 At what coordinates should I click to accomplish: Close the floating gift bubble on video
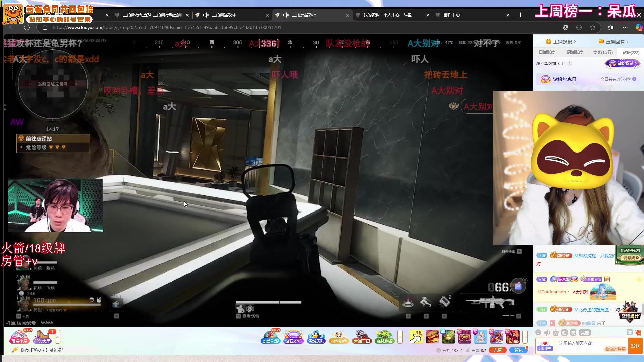[525, 280]
